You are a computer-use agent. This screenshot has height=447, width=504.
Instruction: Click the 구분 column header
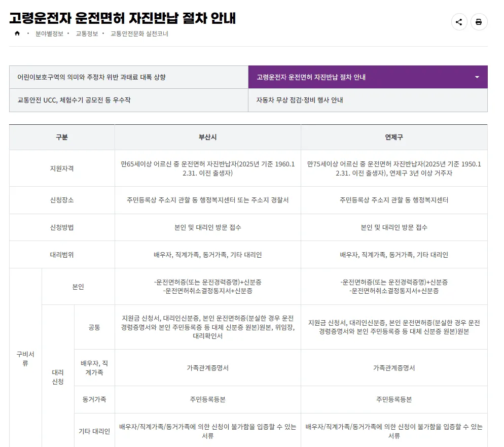(62, 137)
